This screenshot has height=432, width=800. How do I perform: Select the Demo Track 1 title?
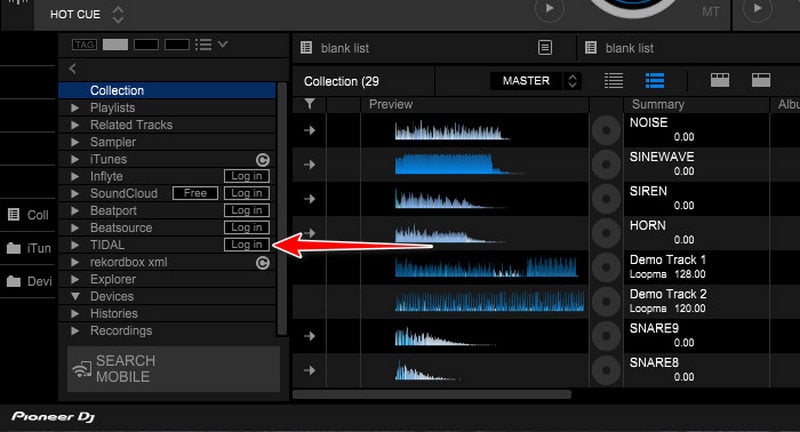tap(667, 260)
